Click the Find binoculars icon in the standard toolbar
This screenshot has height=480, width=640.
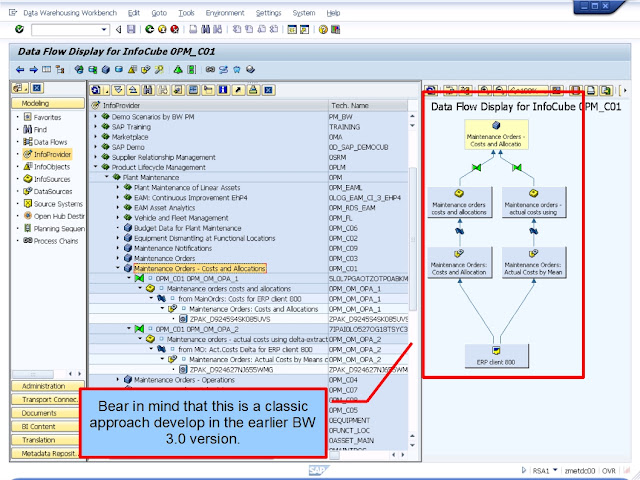click(205, 29)
